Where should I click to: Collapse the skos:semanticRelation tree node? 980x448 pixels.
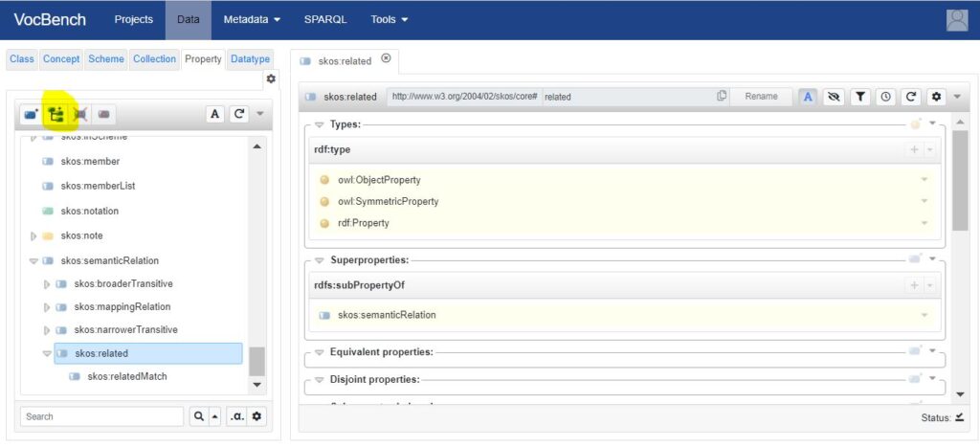click(x=34, y=260)
